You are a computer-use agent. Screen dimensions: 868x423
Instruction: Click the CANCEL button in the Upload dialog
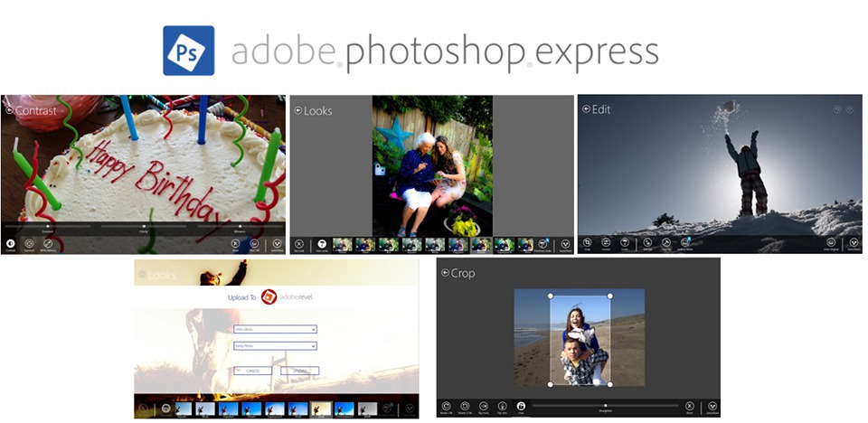[253, 371]
